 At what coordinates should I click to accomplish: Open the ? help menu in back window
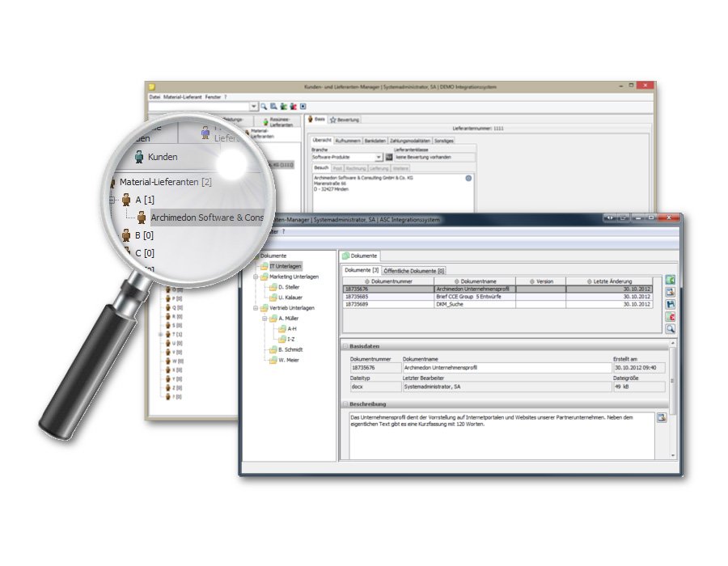click(226, 97)
